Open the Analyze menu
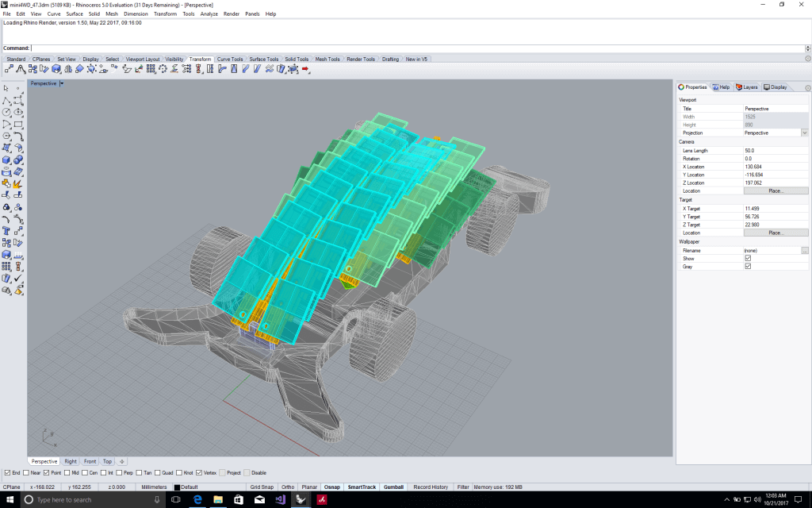 tap(209, 14)
